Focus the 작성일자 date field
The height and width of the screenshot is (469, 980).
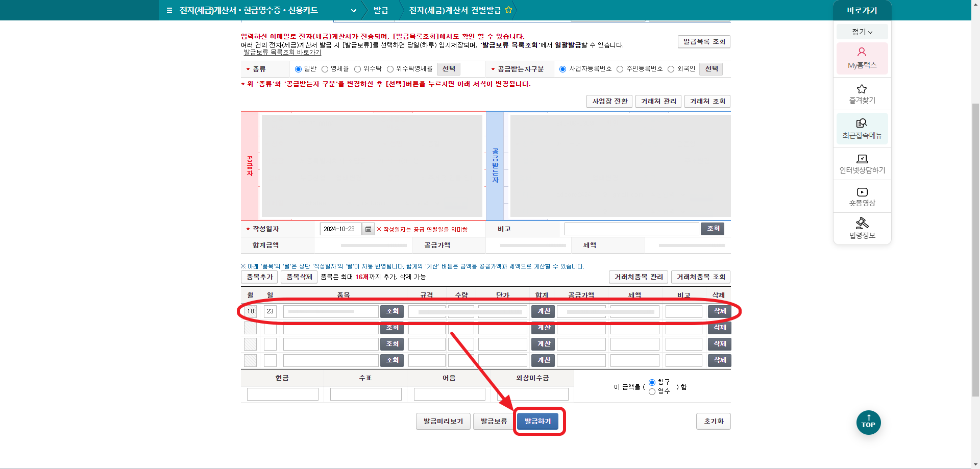tap(340, 229)
